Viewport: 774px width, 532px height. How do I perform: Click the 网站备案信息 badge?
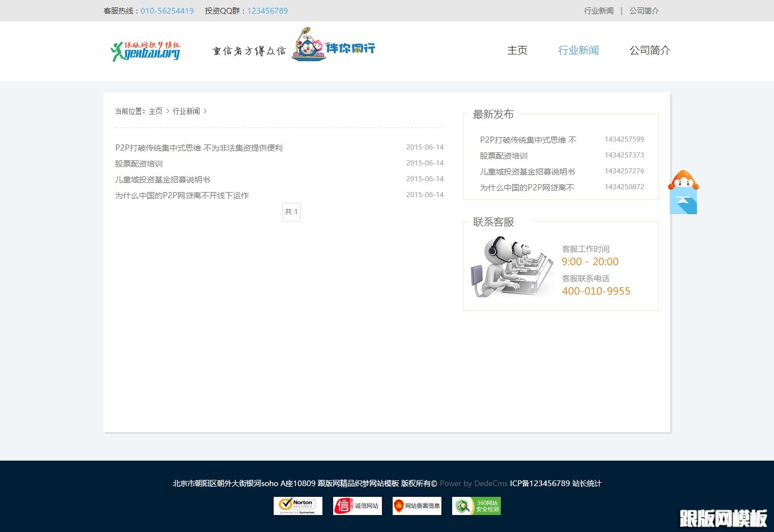click(x=416, y=505)
